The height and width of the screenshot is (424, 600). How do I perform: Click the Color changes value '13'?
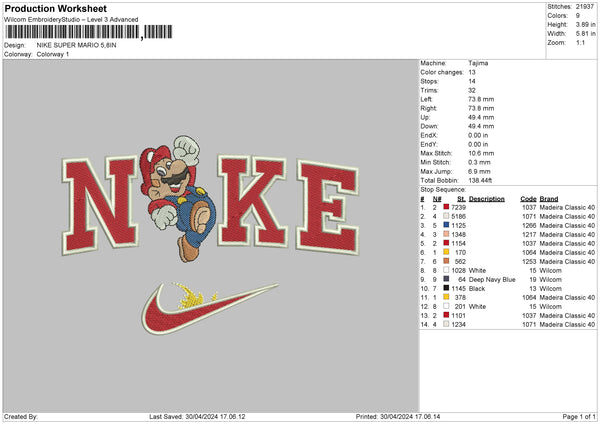coord(472,72)
